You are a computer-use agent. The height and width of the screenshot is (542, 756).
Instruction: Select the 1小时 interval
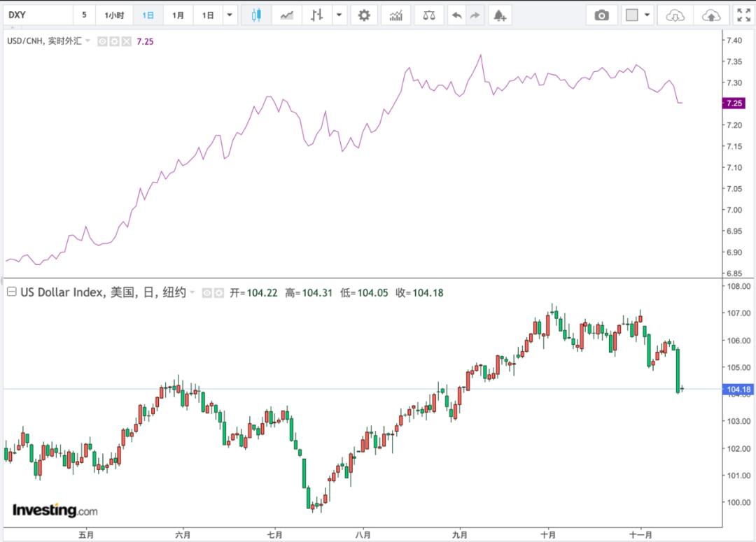(114, 15)
